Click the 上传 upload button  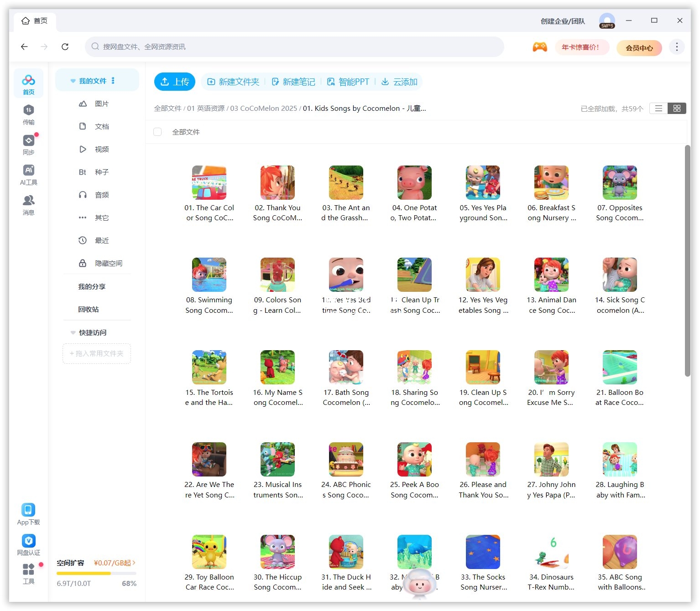tap(174, 82)
